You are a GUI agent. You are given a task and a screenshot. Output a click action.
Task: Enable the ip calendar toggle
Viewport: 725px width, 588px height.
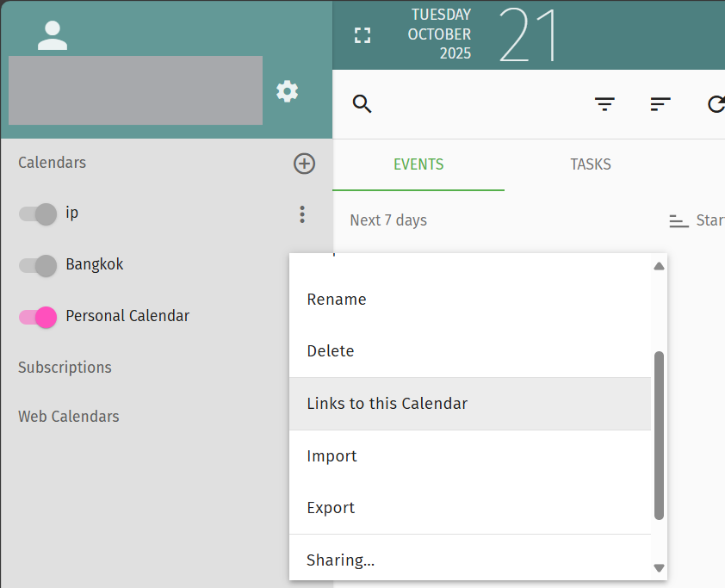point(38,214)
